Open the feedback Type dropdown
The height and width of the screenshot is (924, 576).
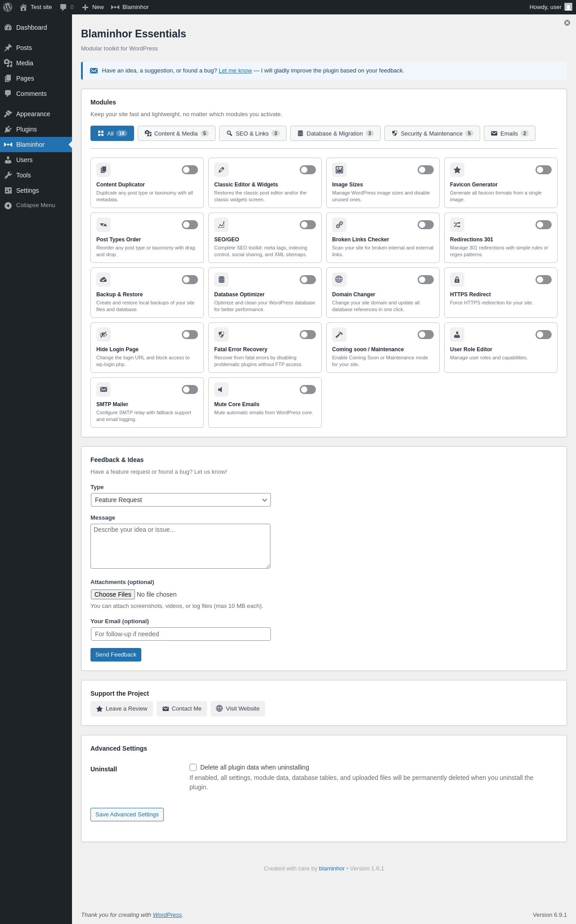point(180,500)
